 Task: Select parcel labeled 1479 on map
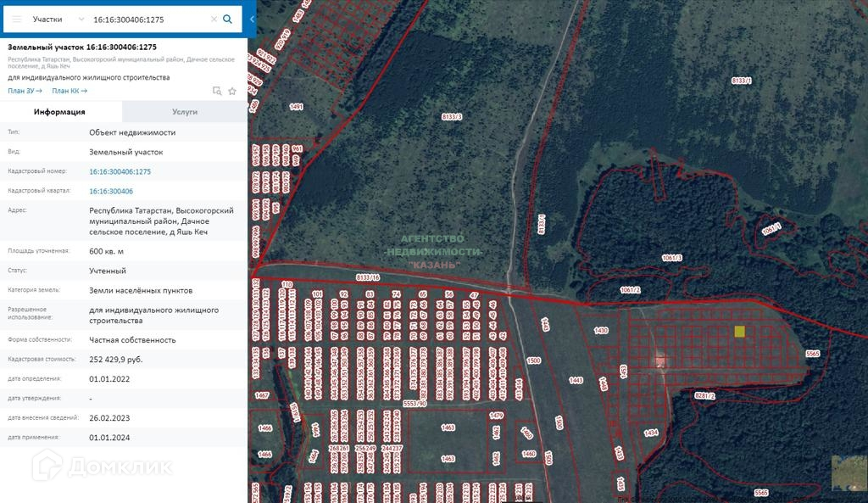pos(497,416)
